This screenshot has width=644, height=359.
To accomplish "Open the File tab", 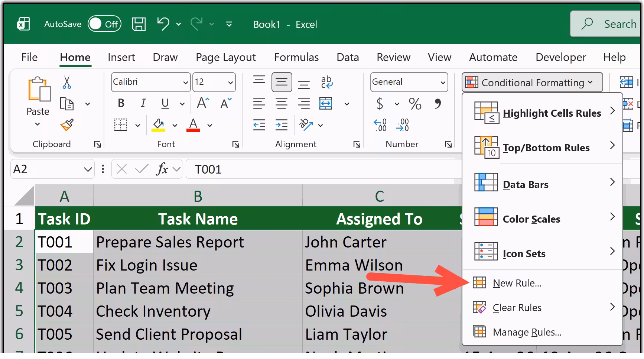I will [x=29, y=57].
